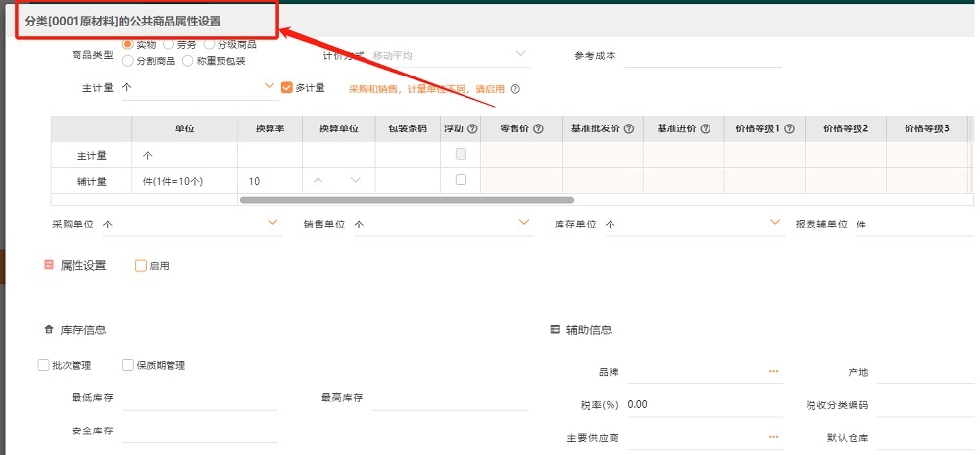Image resolution: width=980 pixels, height=455 pixels.
Task: Click the help icon next to 基准进价 header
Action: pos(705,129)
